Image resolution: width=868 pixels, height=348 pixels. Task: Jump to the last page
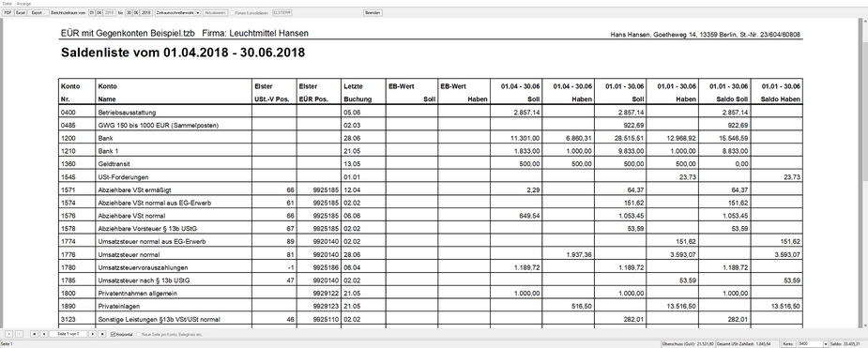(x=102, y=334)
